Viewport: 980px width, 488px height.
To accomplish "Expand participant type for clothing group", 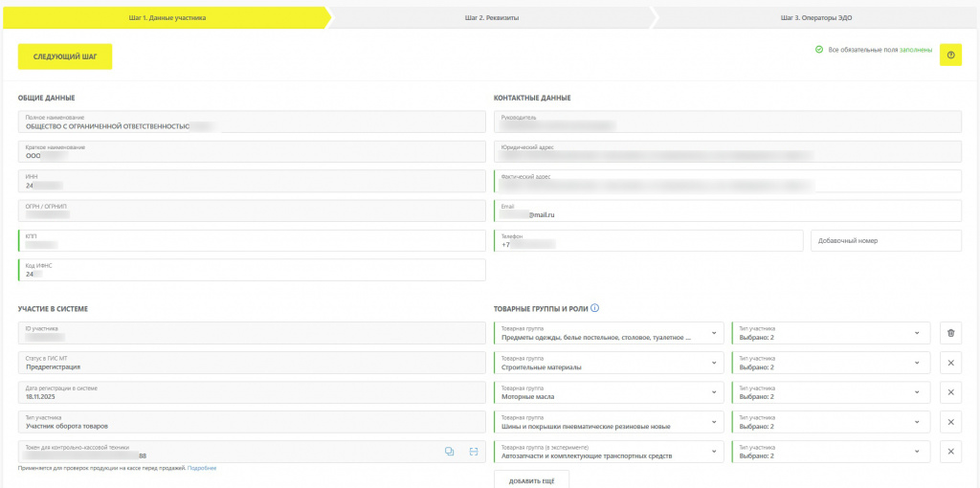I will click(x=832, y=333).
